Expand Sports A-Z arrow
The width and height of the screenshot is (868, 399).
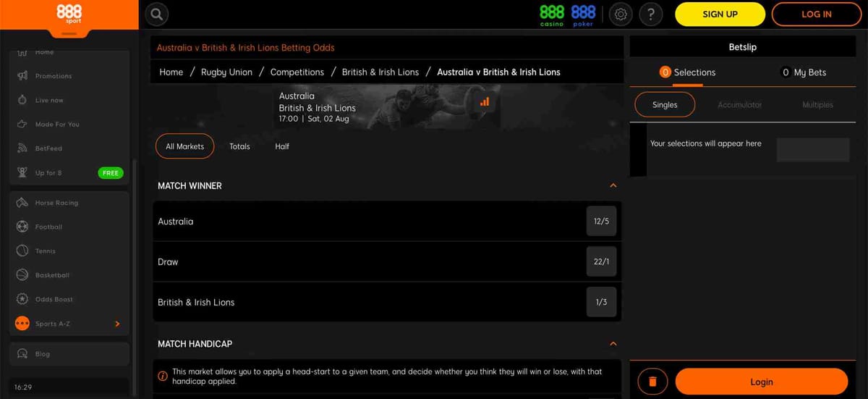(117, 324)
